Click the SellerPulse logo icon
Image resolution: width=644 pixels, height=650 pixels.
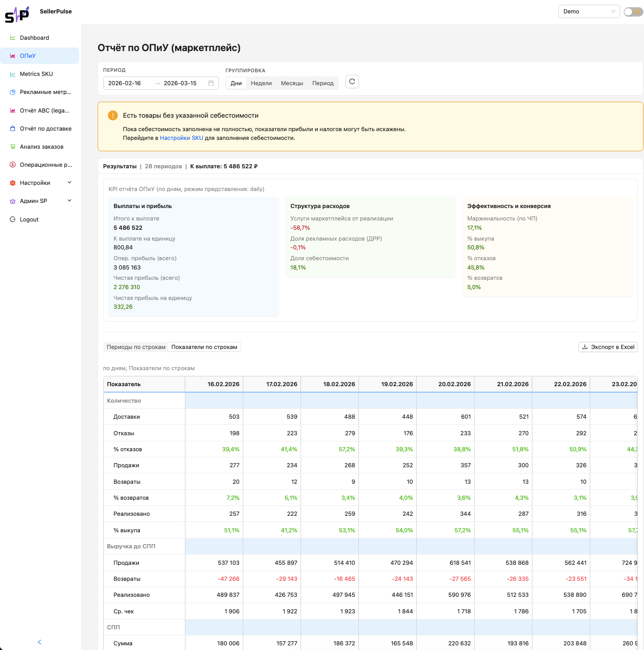point(17,14)
